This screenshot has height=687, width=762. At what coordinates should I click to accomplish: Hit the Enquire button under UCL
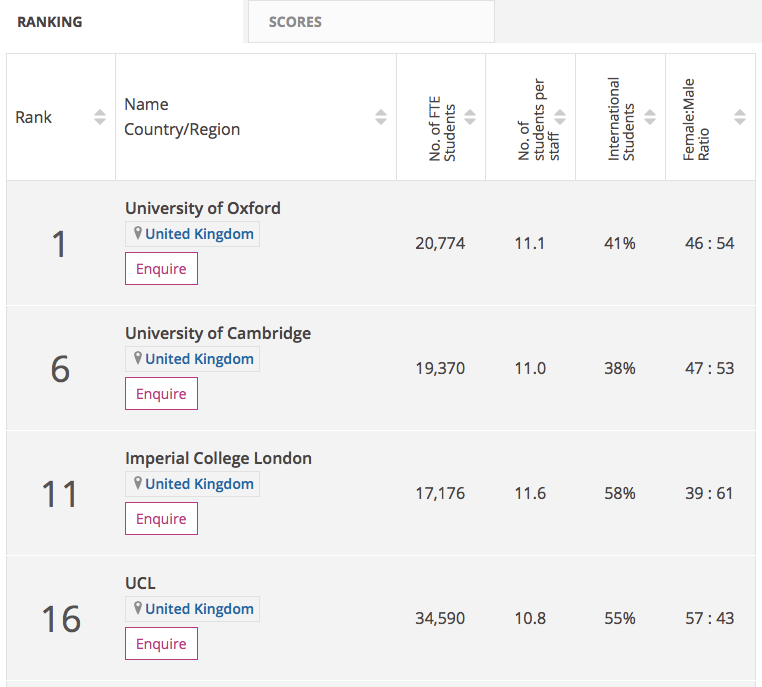(161, 644)
